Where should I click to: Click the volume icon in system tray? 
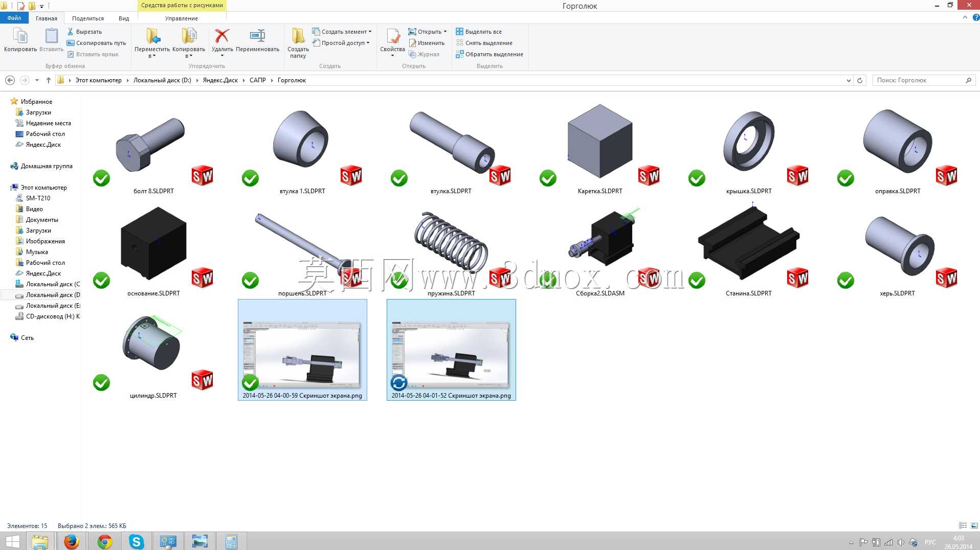[x=901, y=542]
